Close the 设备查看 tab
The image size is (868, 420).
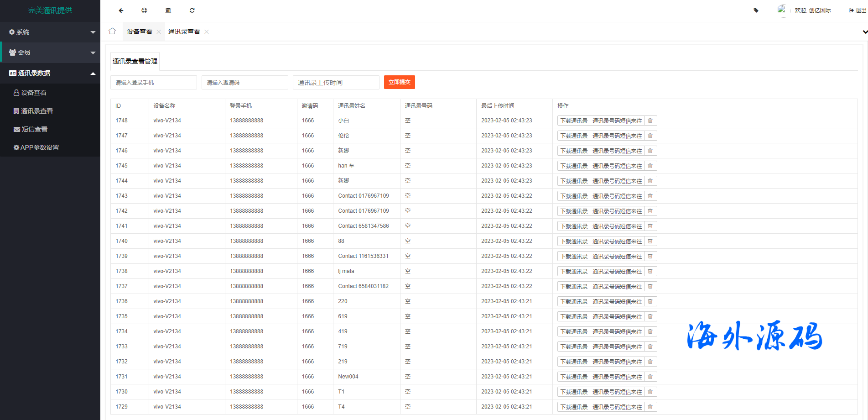pos(159,32)
